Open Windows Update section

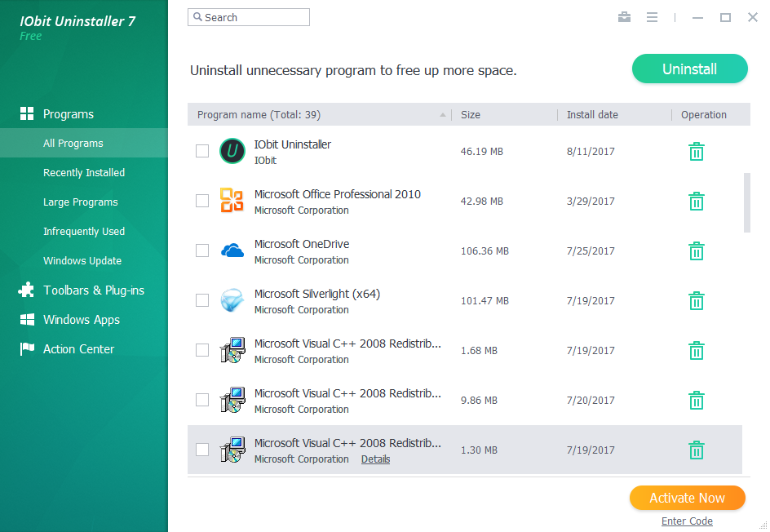coord(83,260)
